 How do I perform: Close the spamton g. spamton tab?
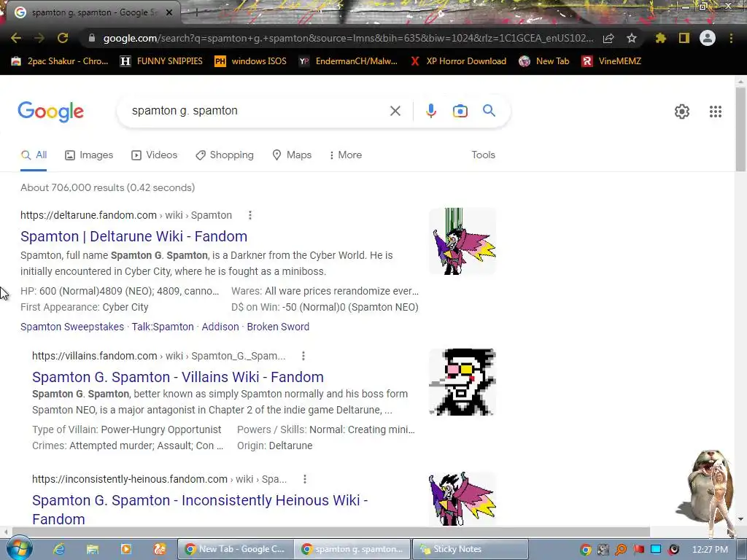click(x=169, y=13)
